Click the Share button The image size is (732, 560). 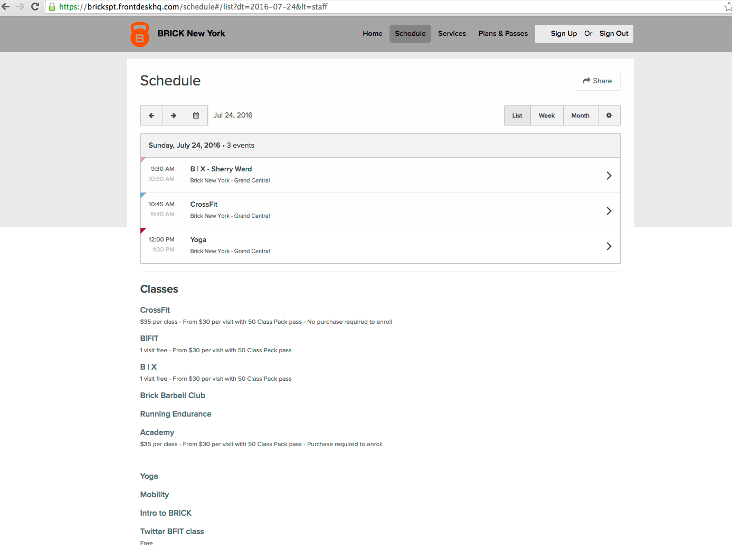597,81
